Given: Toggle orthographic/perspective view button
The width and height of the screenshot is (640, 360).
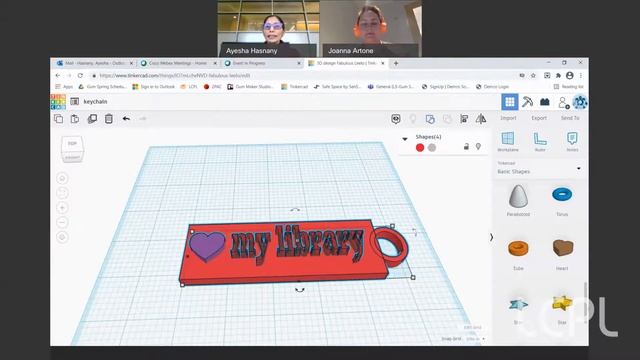Looking at the screenshot, I should pyautogui.click(x=62, y=237).
